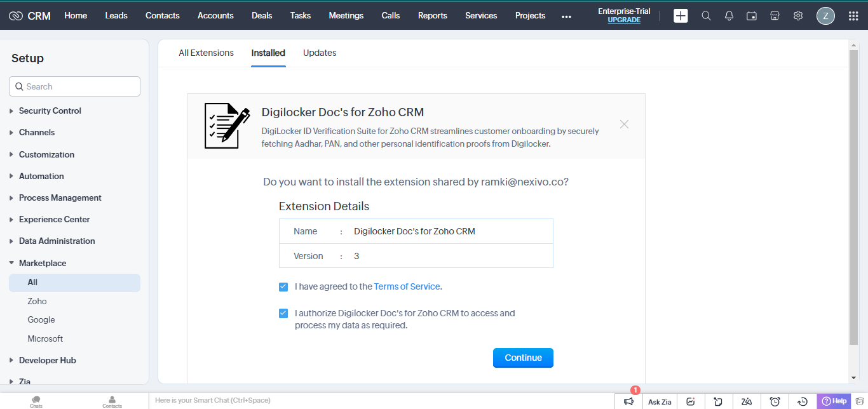868x409 pixels.
Task: Open the apps grid launcher icon
Action: (853, 16)
